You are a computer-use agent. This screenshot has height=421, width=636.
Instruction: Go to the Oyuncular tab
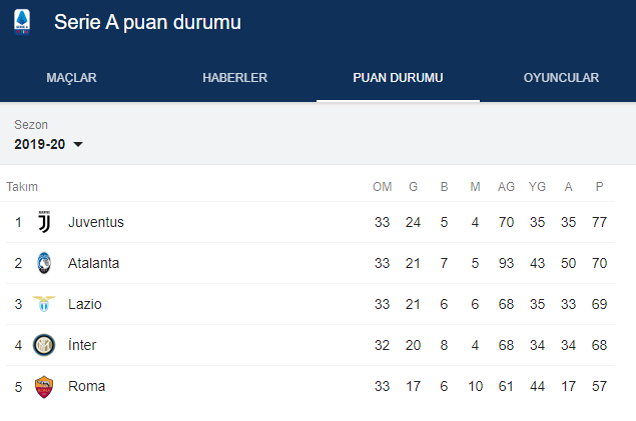click(x=561, y=78)
